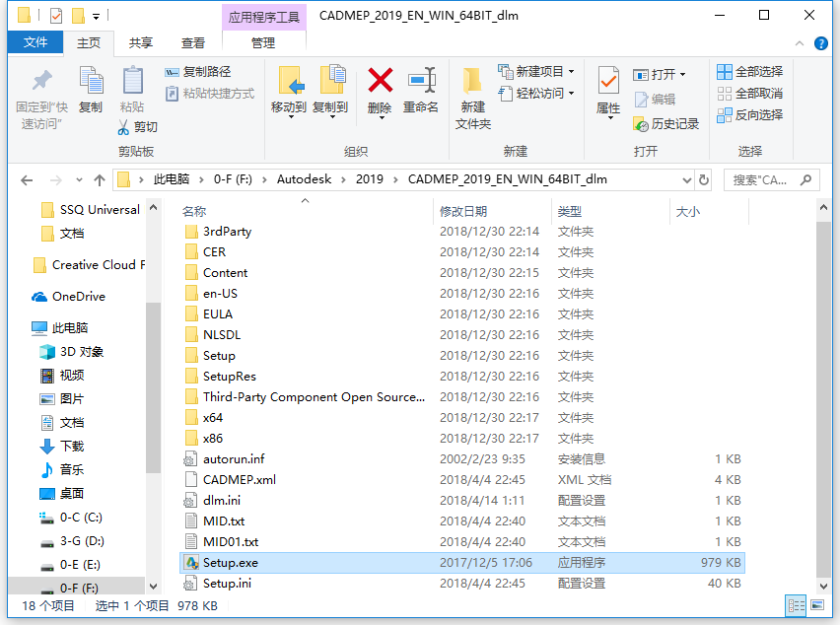Click Copy Path (复制路径)
Image resolution: width=840 pixels, height=625 pixels.
tap(197, 72)
